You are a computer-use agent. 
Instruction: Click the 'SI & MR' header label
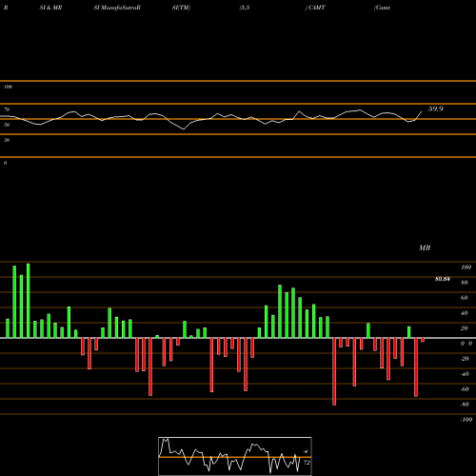pyautogui.click(x=50, y=8)
